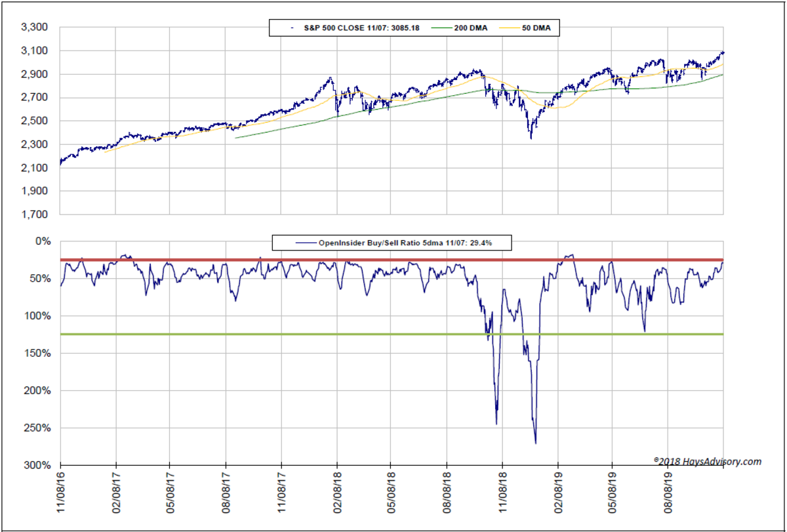787x532 pixels.
Task: Click the 05/08/17 x-axis date label
Action: tap(171, 491)
